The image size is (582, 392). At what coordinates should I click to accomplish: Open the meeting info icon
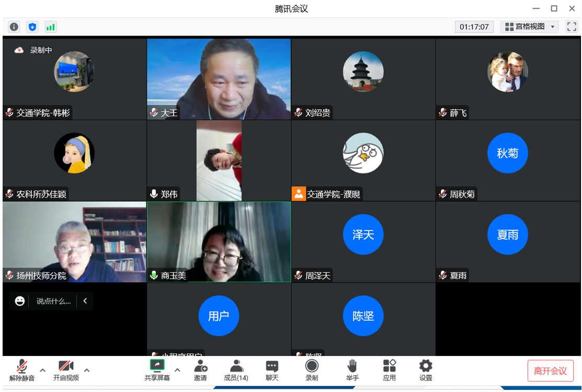[x=14, y=27]
